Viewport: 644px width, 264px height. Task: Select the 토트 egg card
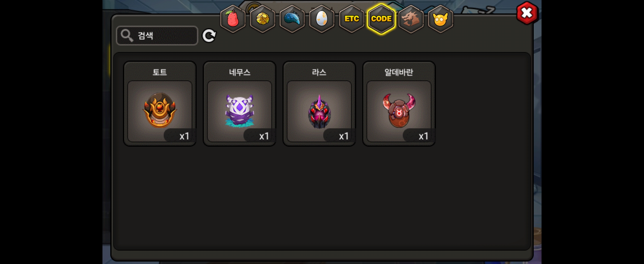[x=160, y=104]
